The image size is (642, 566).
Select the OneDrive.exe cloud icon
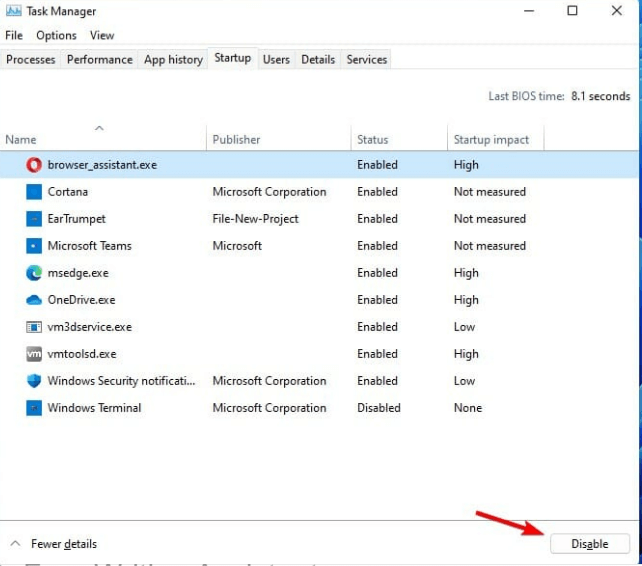(33, 300)
